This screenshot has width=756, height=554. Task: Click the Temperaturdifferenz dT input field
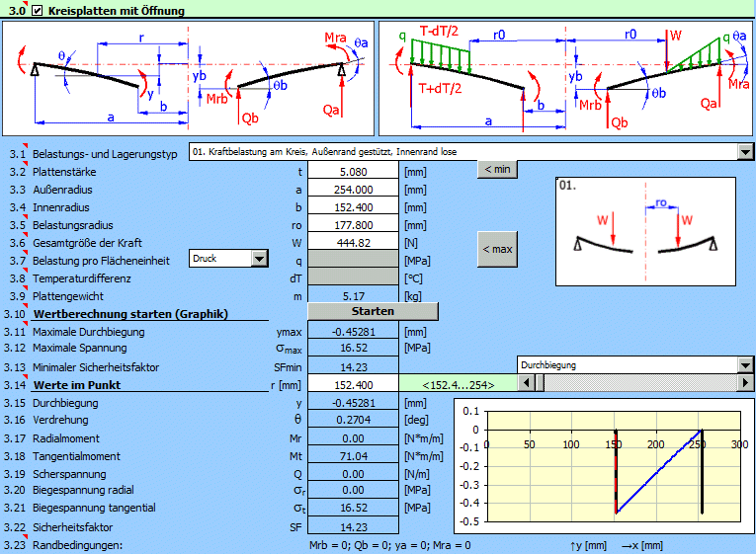353,277
